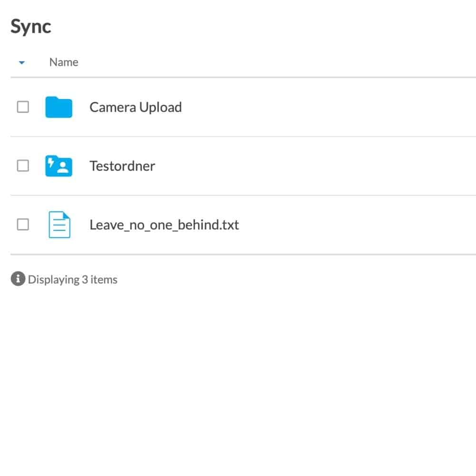Click the person symbol on Testordner icon
The image size is (476, 476).
pyautogui.click(x=63, y=167)
